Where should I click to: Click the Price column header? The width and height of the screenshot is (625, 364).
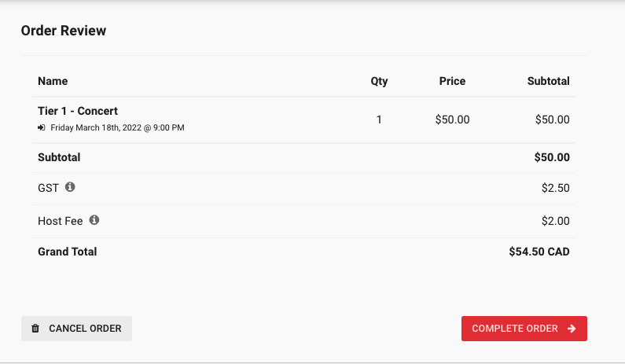pyautogui.click(x=452, y=81)
